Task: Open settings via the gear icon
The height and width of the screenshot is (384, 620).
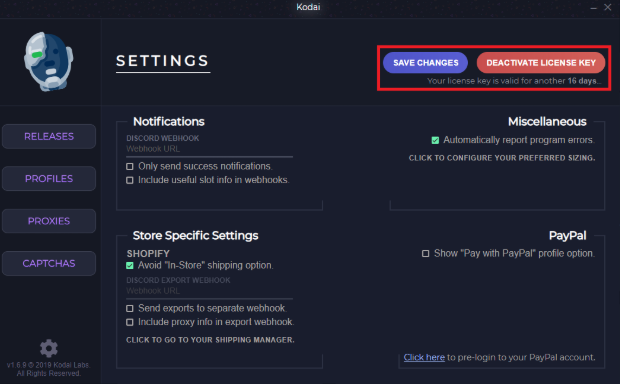Action: point(49,348)
